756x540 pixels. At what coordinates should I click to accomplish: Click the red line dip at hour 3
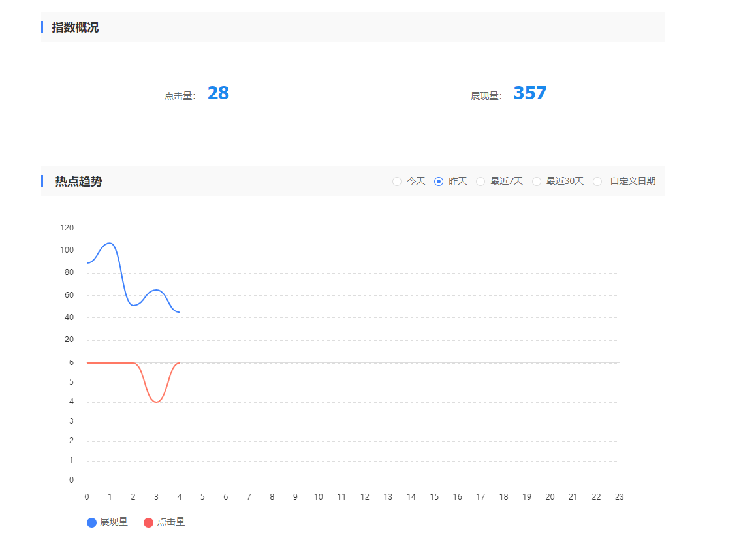[156, 402]
